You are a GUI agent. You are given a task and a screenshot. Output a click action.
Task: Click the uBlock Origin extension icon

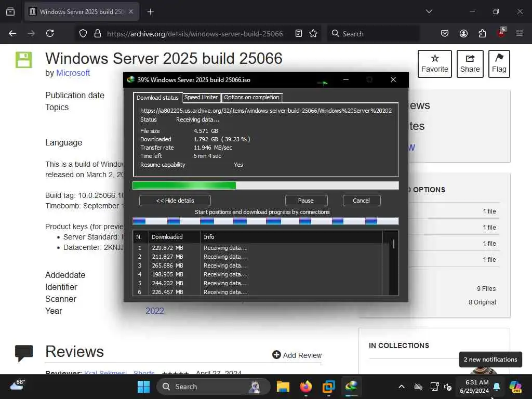[x=501, y=33]
